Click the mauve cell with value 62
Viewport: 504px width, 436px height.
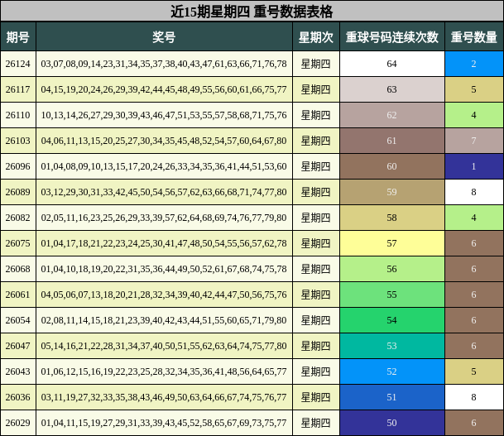click(392, 115)
